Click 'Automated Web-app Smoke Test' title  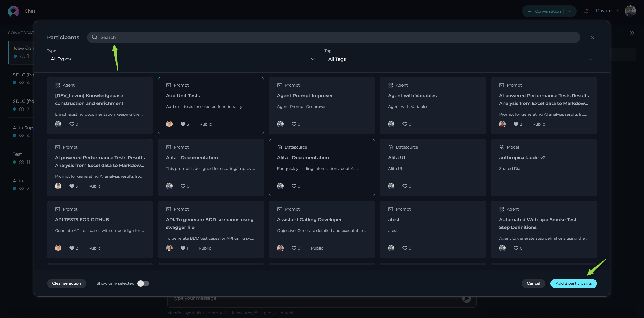click(x=539, y=223)
